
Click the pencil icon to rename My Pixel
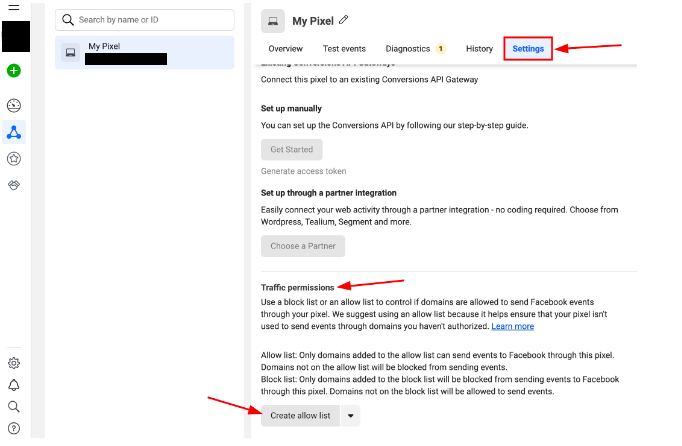345,20
